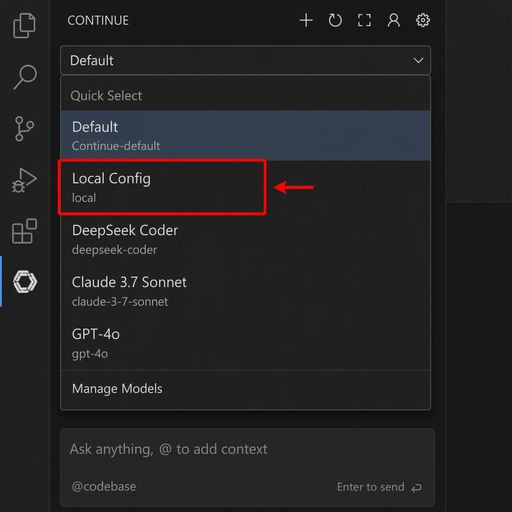Screen dimensions: 512x512
Task: Open the Run and Debug icon
Action: 24,180
